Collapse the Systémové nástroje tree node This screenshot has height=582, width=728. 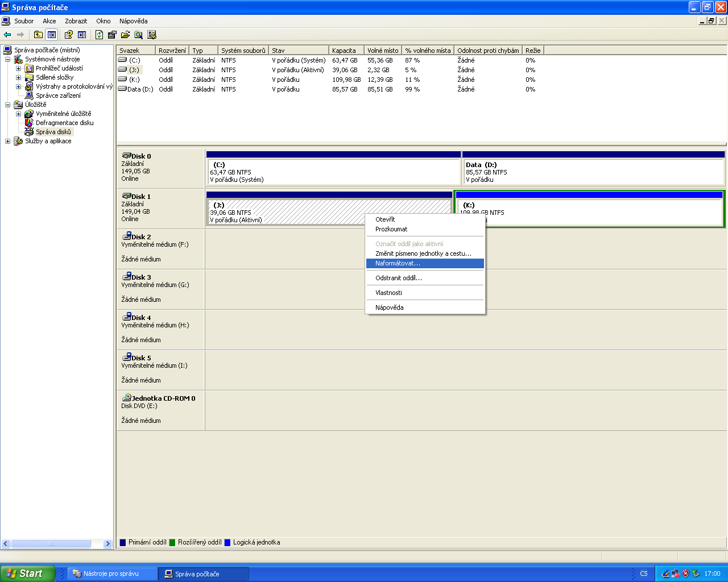(8, 59)
